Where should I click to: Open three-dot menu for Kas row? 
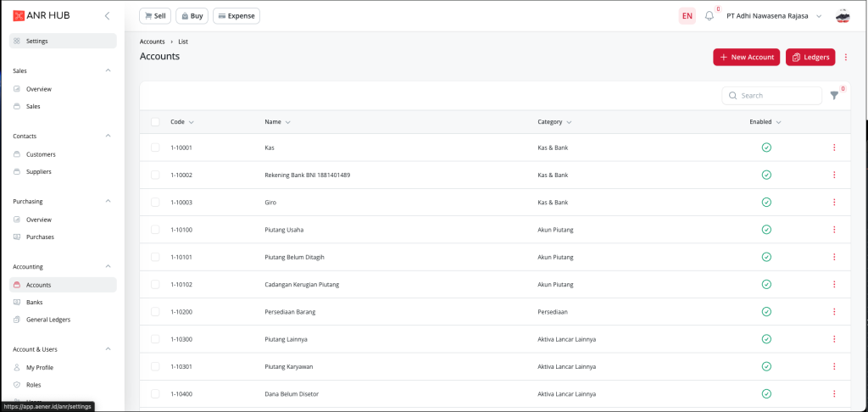[834, 148]
